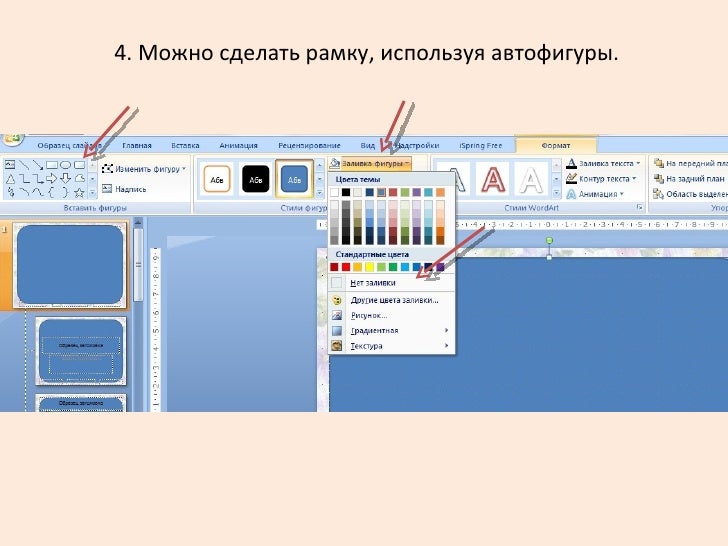Apply the white WordArt A style
The image size is (728, 546).
click(531, 179)
